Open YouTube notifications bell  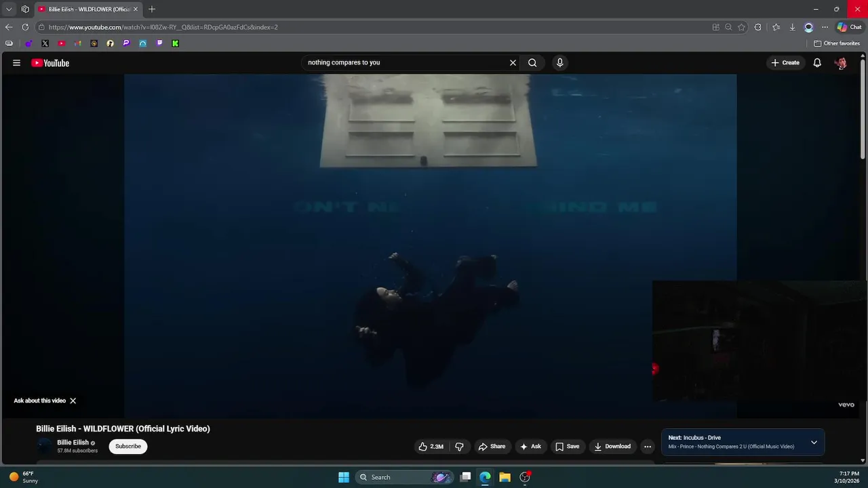(817, 62)
